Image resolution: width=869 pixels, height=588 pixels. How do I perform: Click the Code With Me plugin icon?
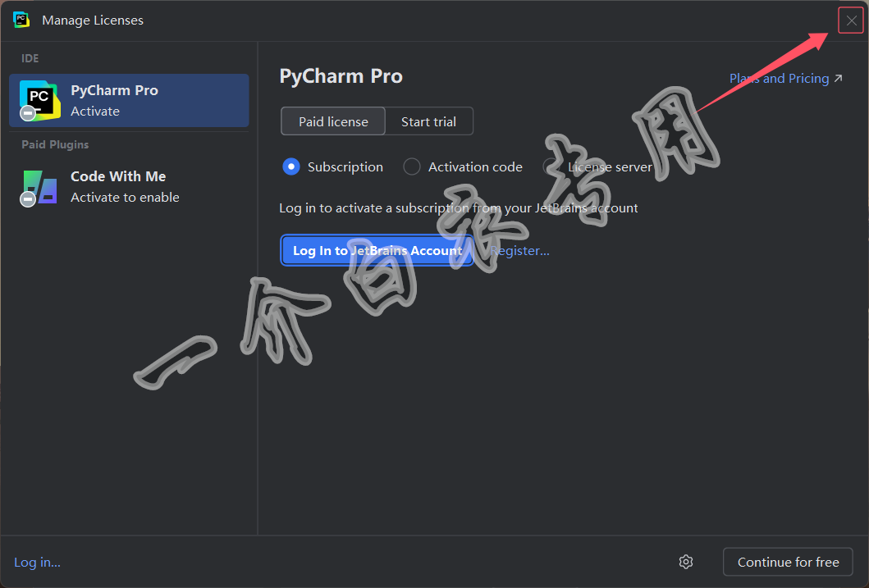(x=40, y=187)
